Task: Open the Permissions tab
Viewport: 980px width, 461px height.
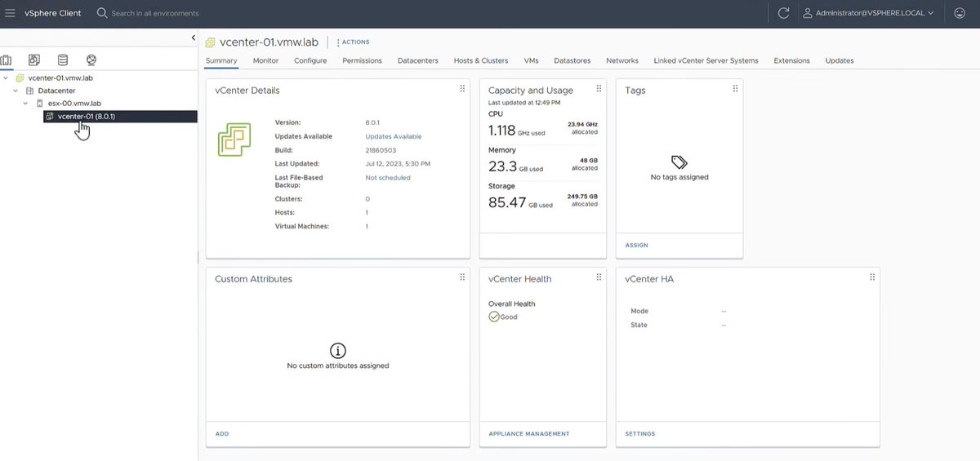Action: click(363, 60)
